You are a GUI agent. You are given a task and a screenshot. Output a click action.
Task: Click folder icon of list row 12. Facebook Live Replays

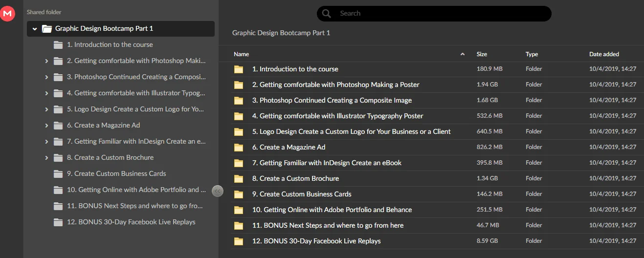(239, 241)
